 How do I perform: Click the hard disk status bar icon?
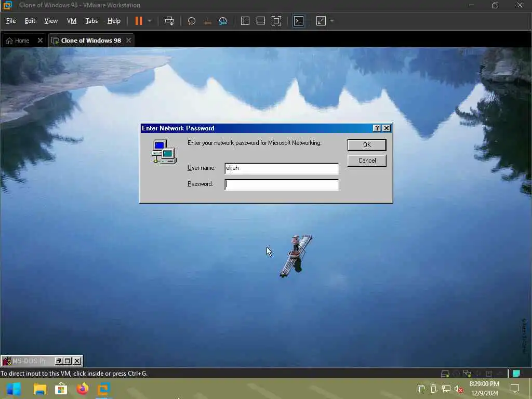(x=445, y=374)
